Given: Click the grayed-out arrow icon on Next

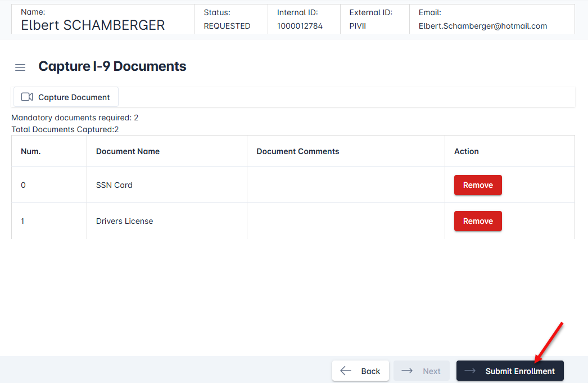Looking at the screenshot, I should [x=408, y=371].
